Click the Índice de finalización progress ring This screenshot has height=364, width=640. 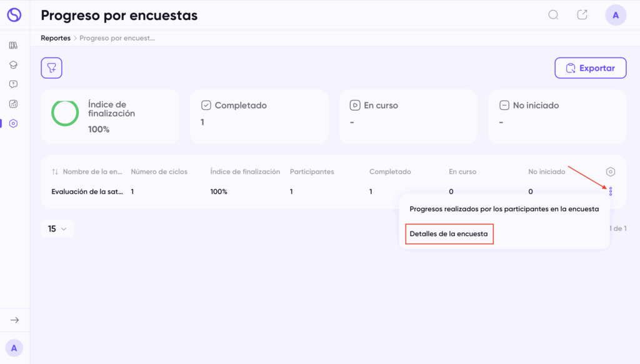65,113
